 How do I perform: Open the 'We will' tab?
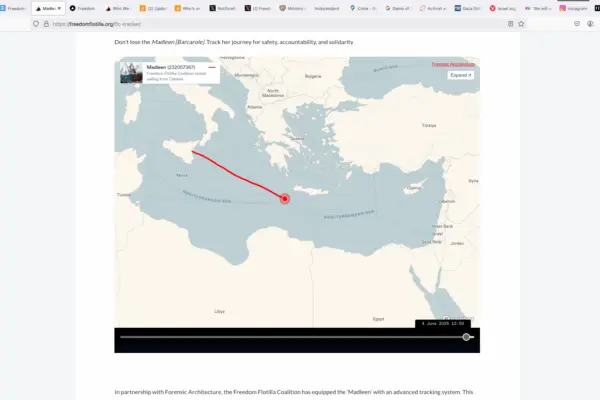(538, 8)
